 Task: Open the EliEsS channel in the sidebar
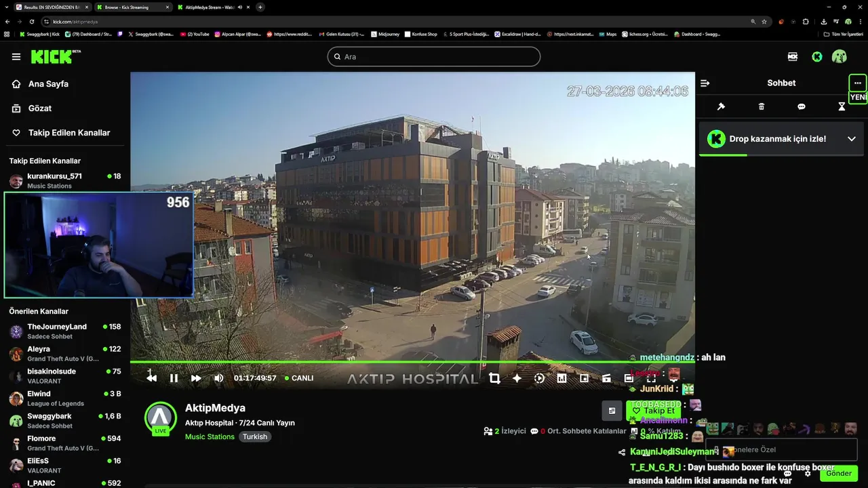[65, 465]
